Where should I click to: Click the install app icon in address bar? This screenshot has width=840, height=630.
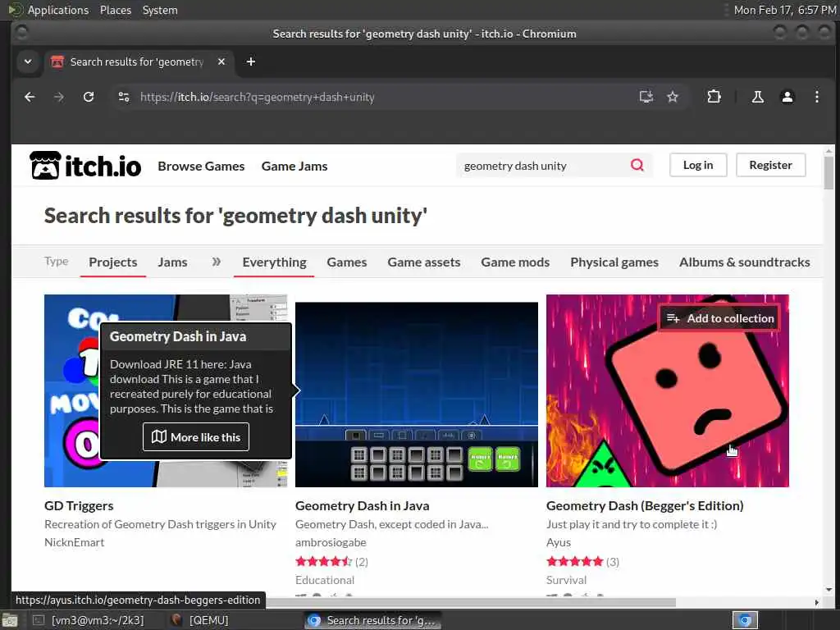click(x=646, y=97)
